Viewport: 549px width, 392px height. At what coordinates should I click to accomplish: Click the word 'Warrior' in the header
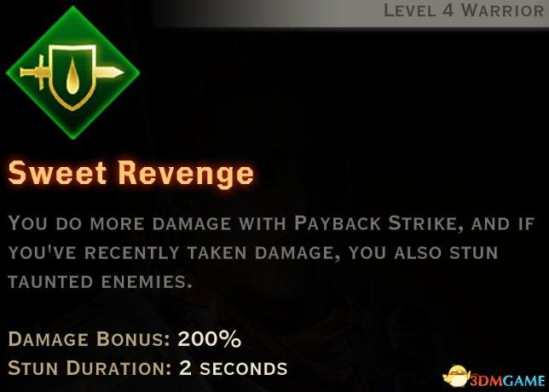point(502,10)
